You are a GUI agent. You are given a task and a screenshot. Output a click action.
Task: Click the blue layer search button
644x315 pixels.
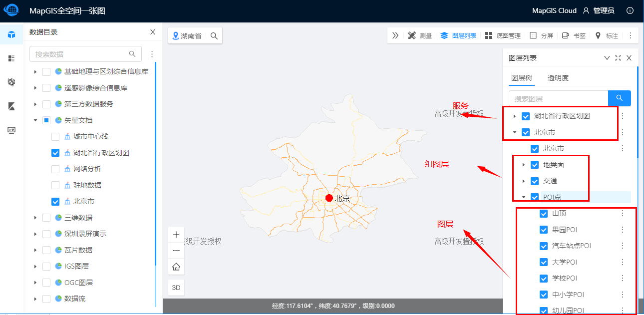pos(620,98)
